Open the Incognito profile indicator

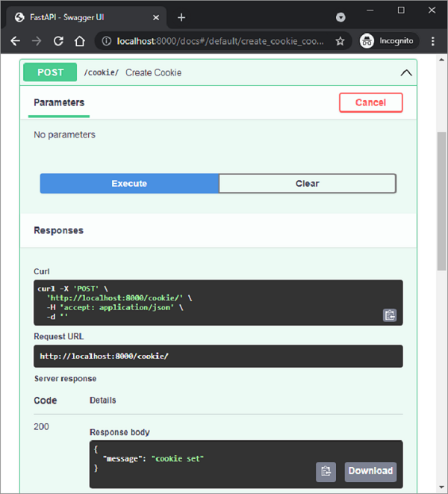pos(386,41)
